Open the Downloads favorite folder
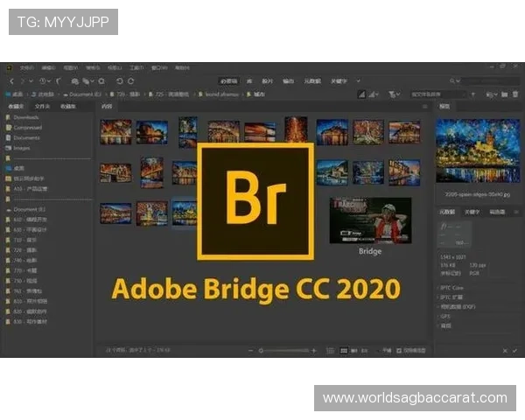 tap(26, 116)
